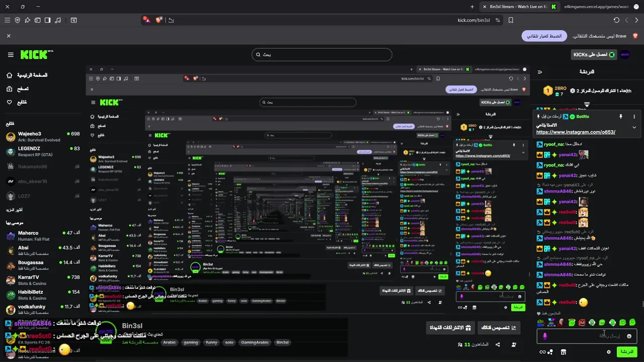Open the chat shop storefront icon
644x362 pixels.
563,352
